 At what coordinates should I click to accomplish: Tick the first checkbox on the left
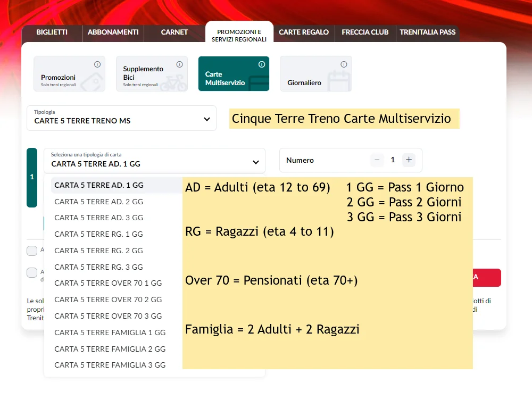tap(32, 251)
